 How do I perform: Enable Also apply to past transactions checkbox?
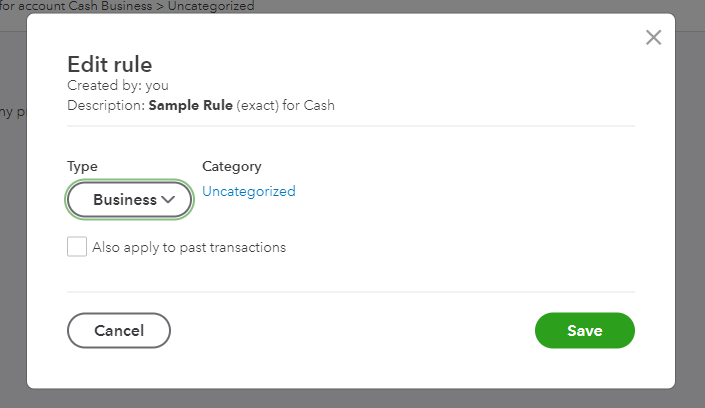(x=77, y=247)
